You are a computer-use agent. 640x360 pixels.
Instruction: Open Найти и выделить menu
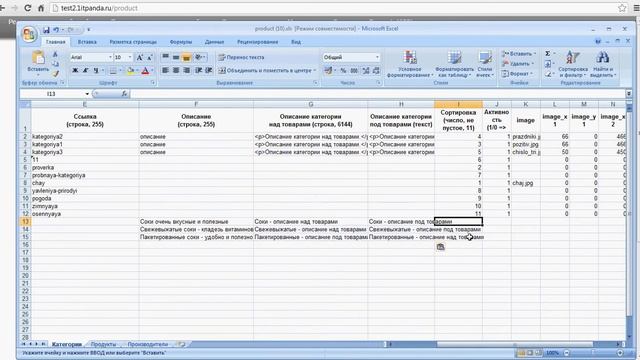tap(602, 64)
